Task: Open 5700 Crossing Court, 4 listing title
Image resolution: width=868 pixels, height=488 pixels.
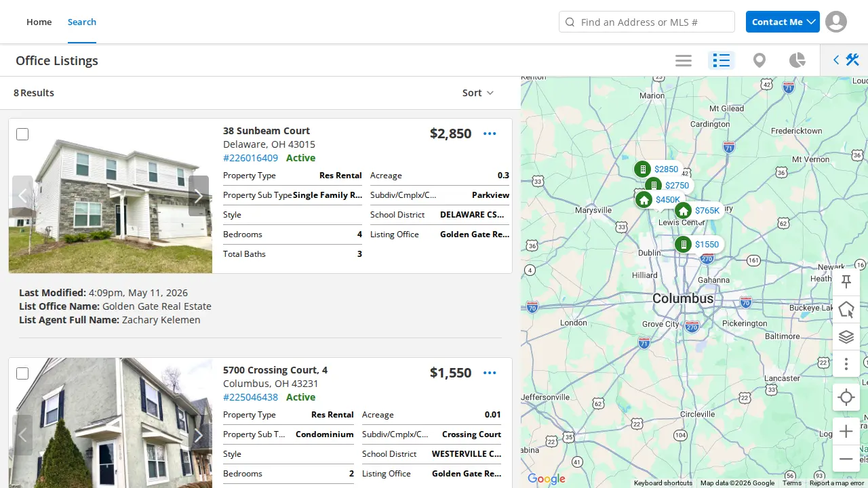Action: 275,370
